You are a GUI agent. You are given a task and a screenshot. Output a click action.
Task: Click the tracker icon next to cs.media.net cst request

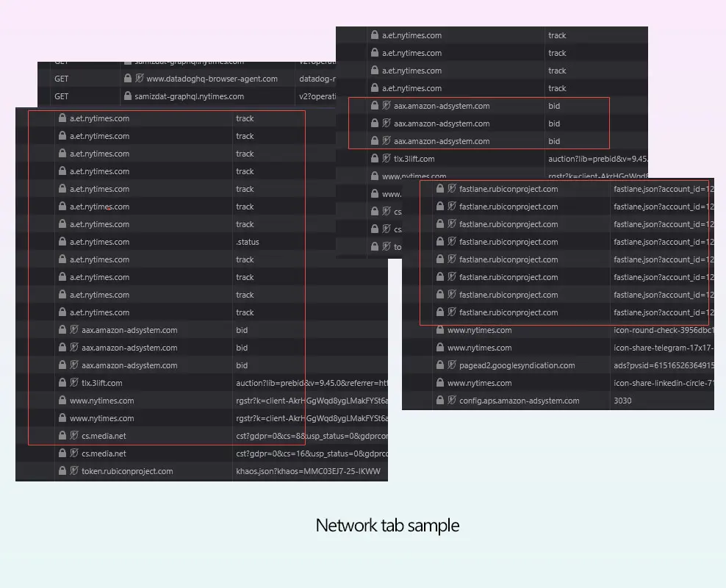pyautogui.click(x=73, y=436)
